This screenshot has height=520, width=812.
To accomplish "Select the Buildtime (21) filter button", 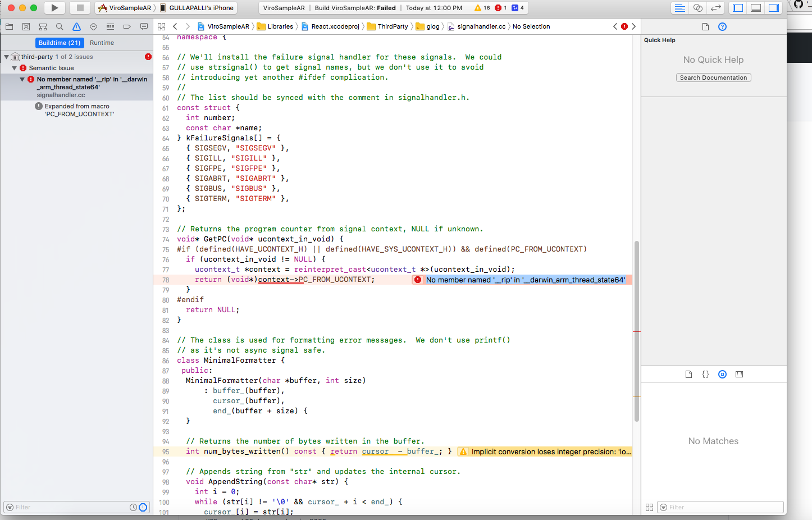I will (60, 43).
